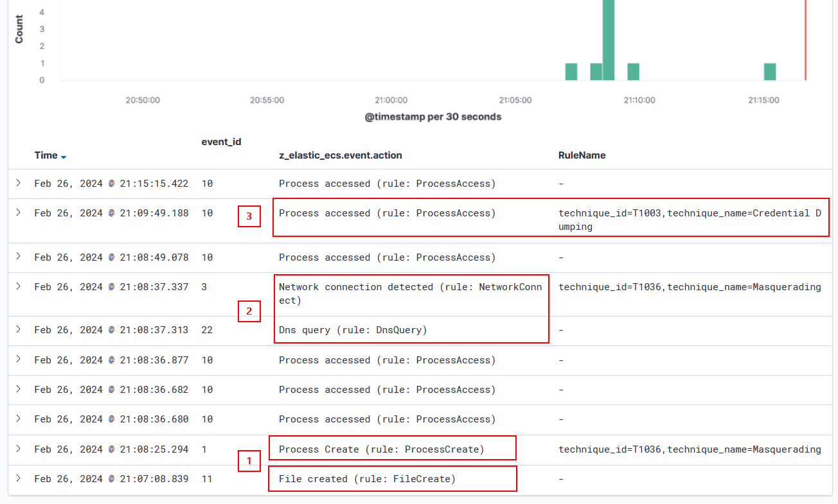Expand the 21:09:49.188 Credential Dumping row

coord(19,213)
